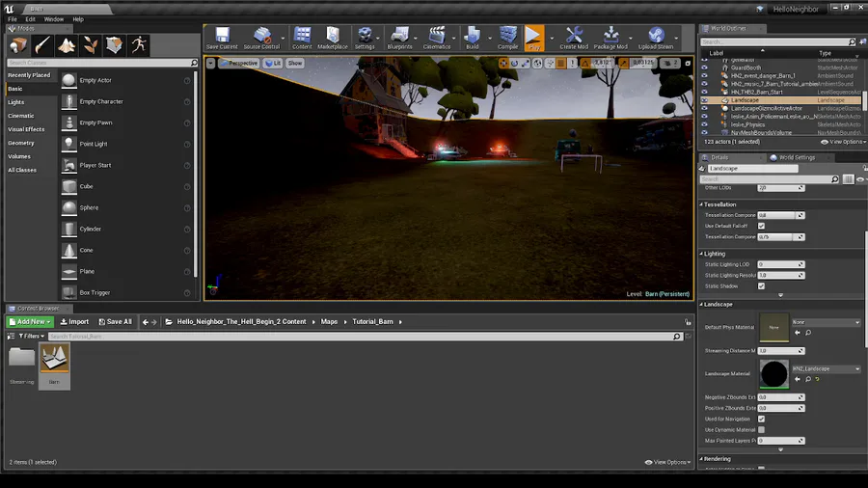Click the Perspective viewport button
868x488 pixels.
[x=238, y=63]
